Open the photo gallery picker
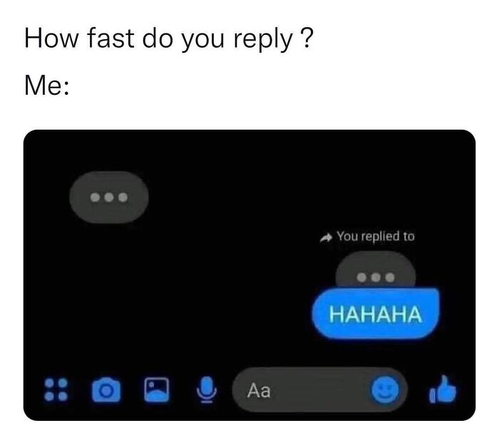This screenshot has height=448, width=499. [x=157, y=390]
